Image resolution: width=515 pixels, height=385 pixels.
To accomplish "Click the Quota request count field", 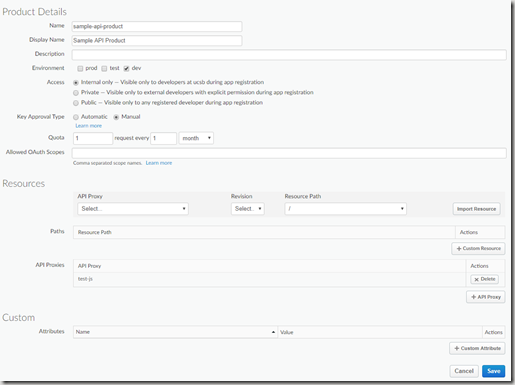I will (93, 138).
